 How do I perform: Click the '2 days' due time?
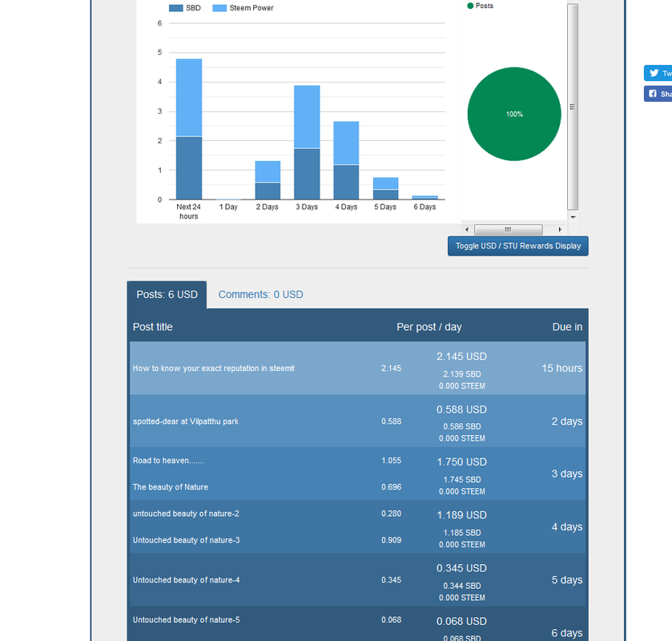pos(567,421)
